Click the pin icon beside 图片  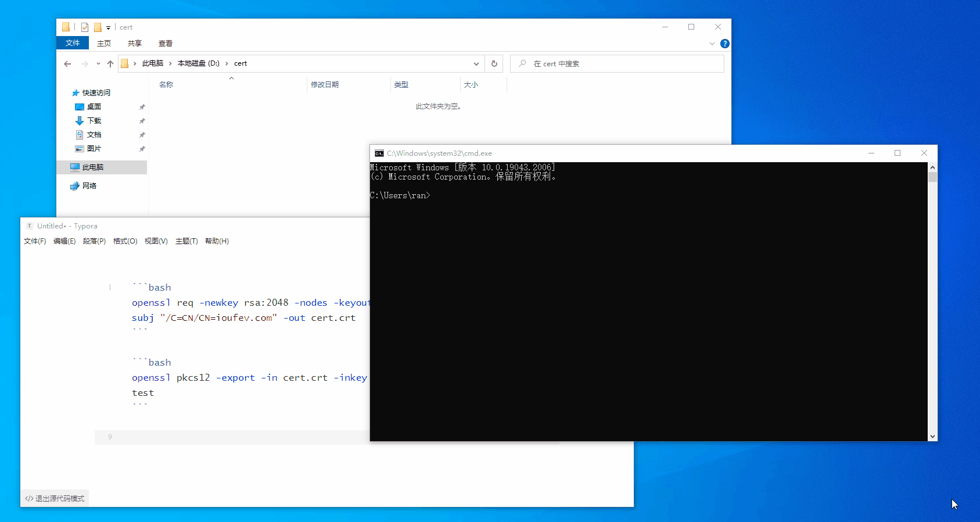(x=142, y=149)
